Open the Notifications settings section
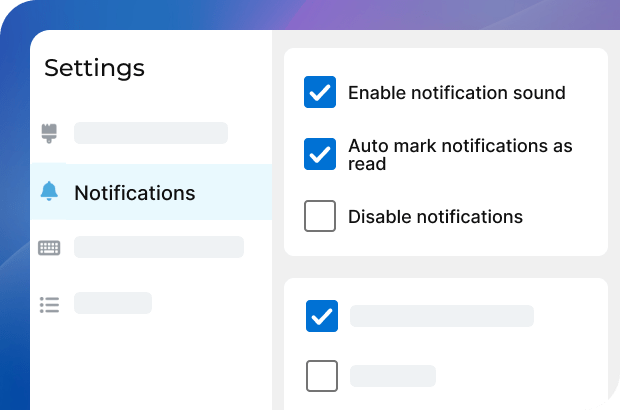 click(x=135, y=192)
